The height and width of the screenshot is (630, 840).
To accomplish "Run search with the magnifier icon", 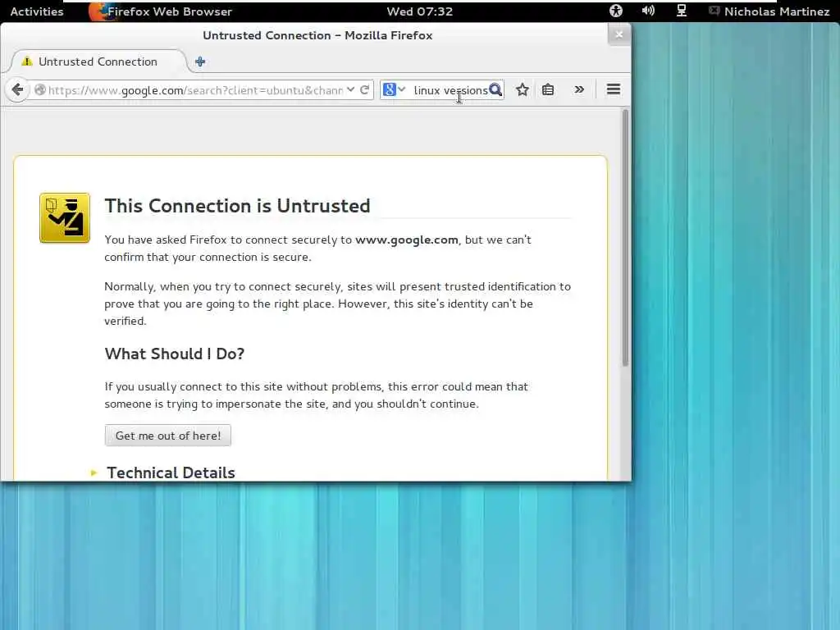I will [496, 89].
